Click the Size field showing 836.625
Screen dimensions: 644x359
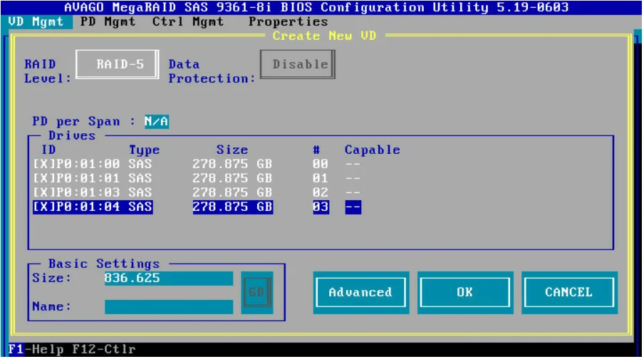click(x=168, y=279)
